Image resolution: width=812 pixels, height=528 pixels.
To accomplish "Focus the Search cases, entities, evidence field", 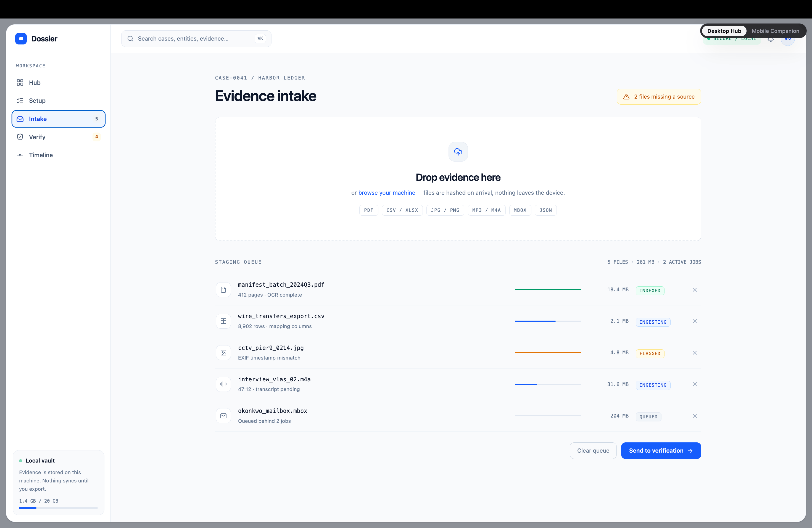I will 196,39.
